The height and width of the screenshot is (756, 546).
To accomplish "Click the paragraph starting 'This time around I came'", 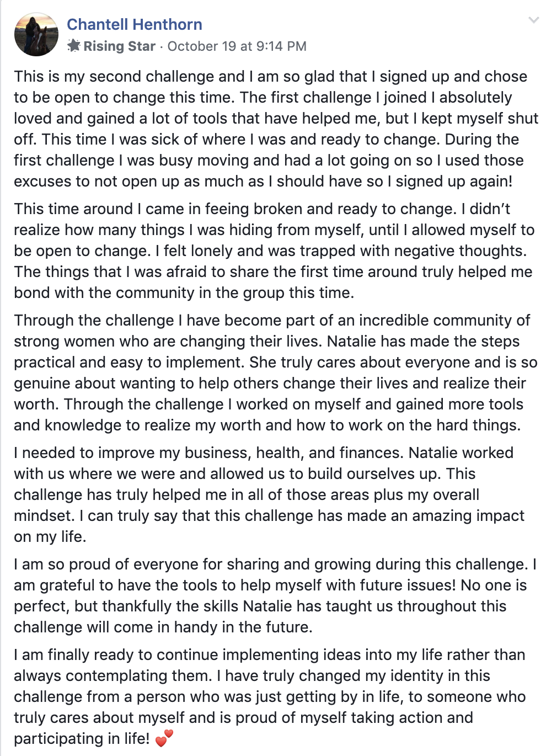I will point(274,251).
